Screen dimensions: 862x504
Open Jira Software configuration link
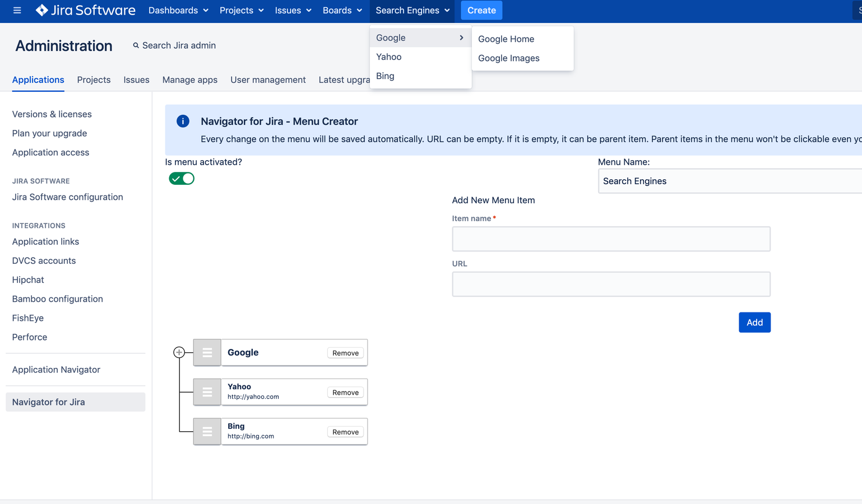(67, 197)
